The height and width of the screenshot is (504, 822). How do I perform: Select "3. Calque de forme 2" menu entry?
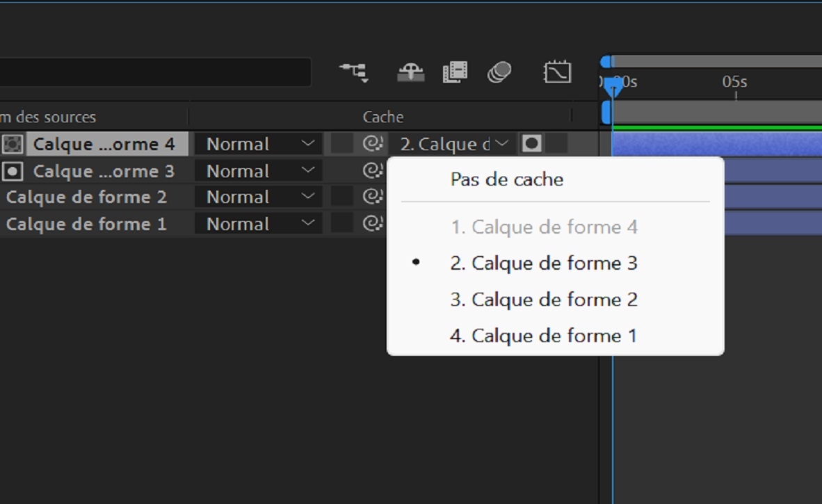pos(544,300)
